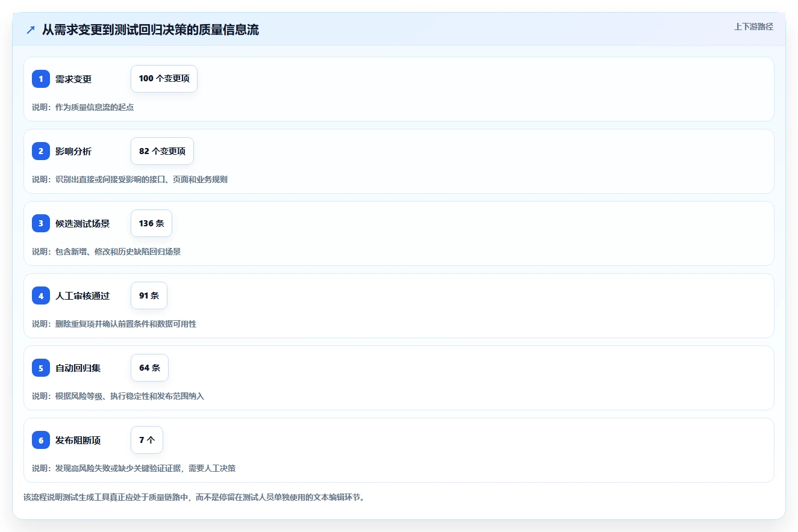Screen dimensions: 798x532
Task: Click the note '包含新增、修改和历史缺陷回归场景'
Action: 107,252
